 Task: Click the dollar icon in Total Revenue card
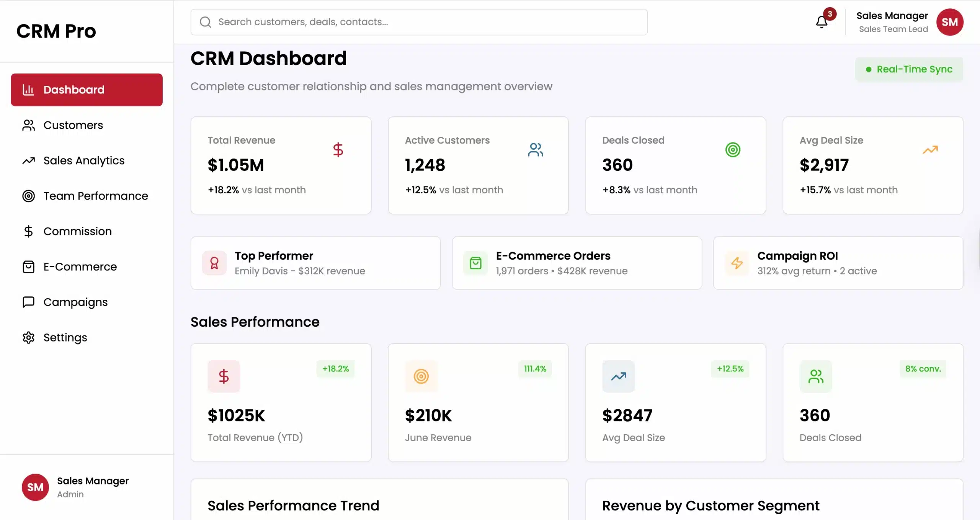pos(338,150)
